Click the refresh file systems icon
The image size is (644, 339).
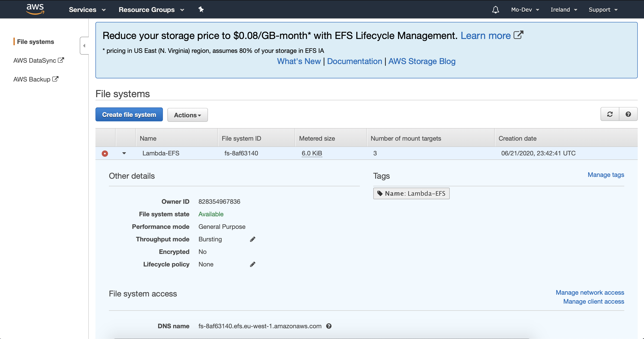(x=610, y=114)
